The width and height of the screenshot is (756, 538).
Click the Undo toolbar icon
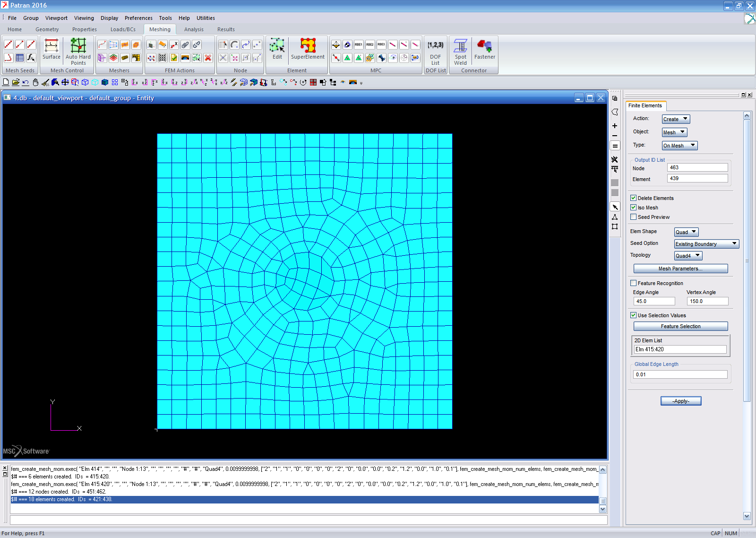click(x=26, y=82)
